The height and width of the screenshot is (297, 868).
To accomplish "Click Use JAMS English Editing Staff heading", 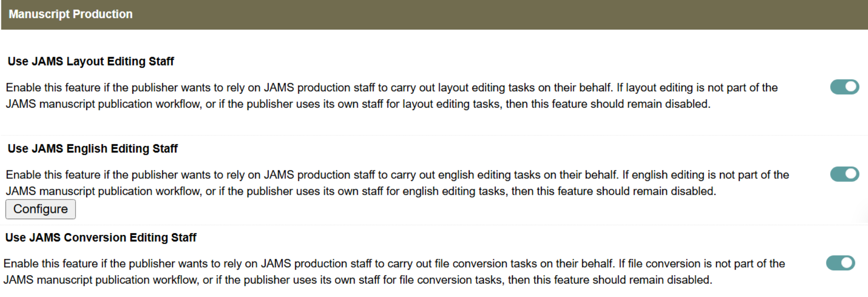I will pos(93,149).
